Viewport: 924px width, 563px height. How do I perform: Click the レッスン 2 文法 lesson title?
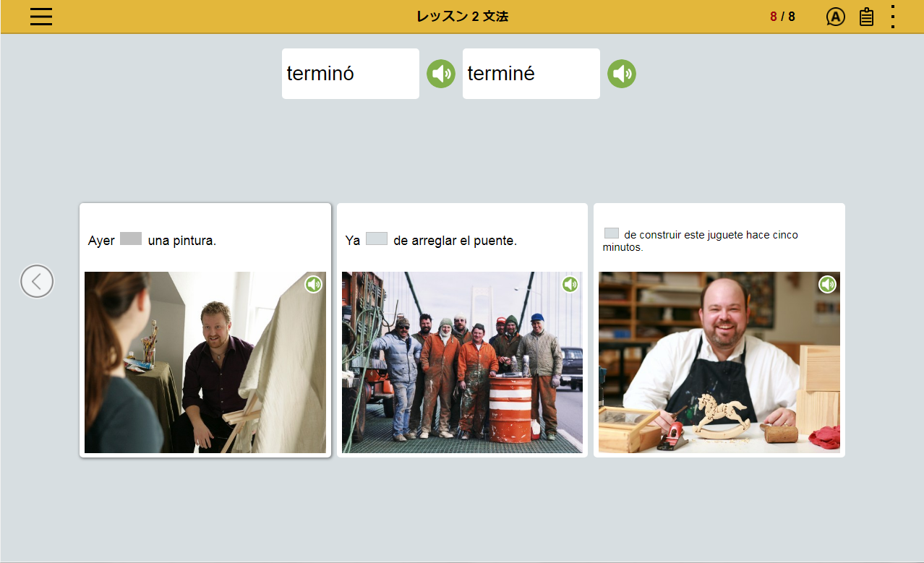click(462, 16)
